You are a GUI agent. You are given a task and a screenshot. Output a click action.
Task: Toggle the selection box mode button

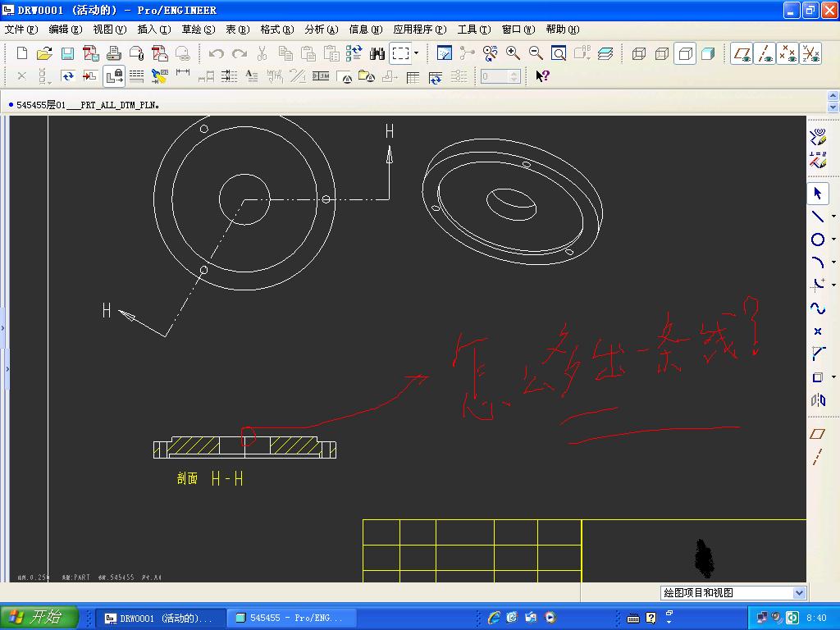coord(400,53)
